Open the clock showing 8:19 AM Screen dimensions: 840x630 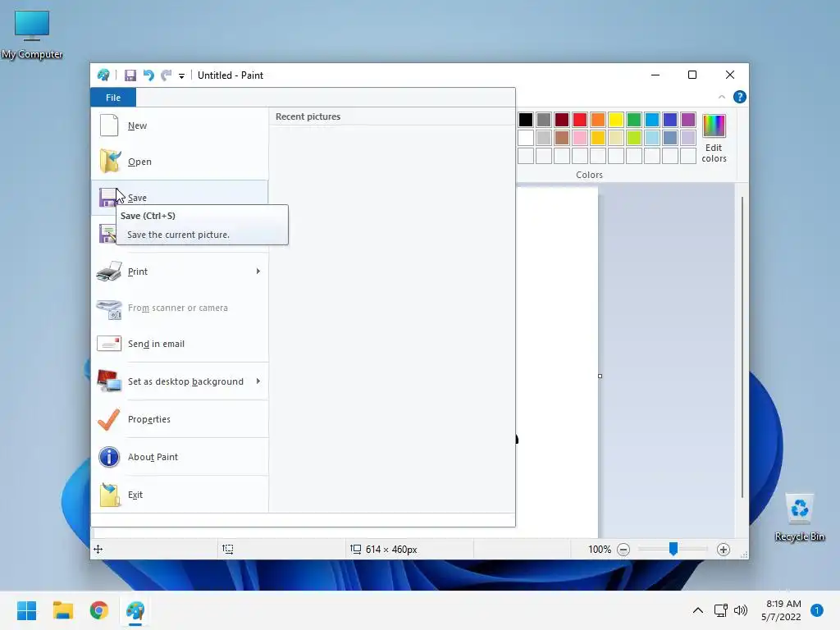(781, 610)
